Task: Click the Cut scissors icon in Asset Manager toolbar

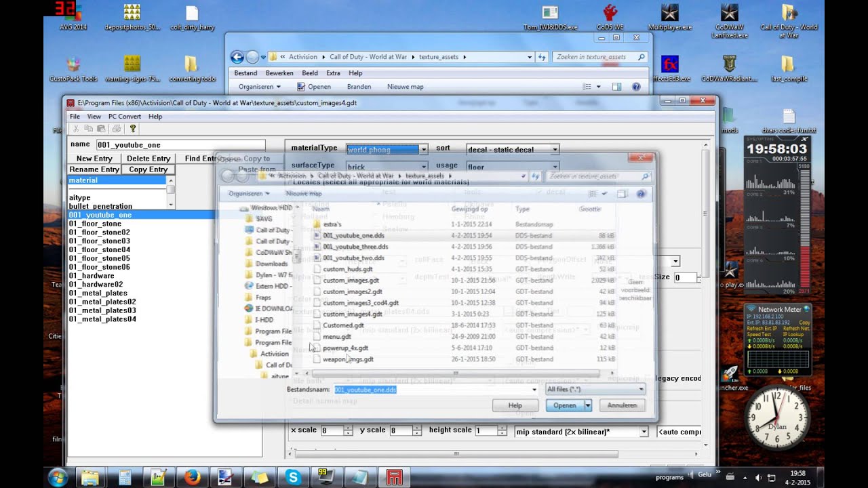Action: point(76,129)
